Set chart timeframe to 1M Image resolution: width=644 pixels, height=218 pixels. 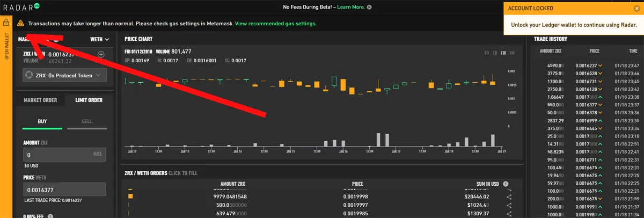[x=512, y=53]
